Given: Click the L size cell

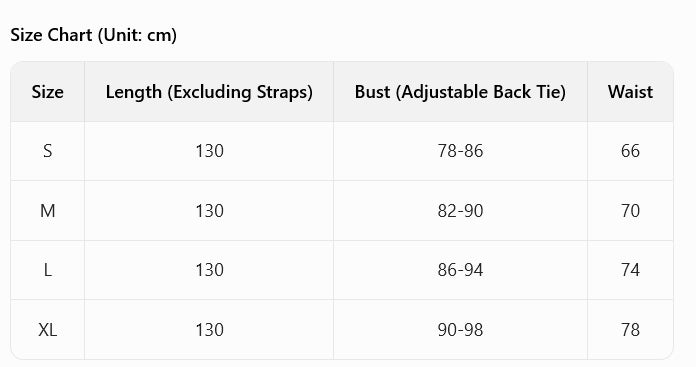Looking at the screenshot, I should coord(47,270).
